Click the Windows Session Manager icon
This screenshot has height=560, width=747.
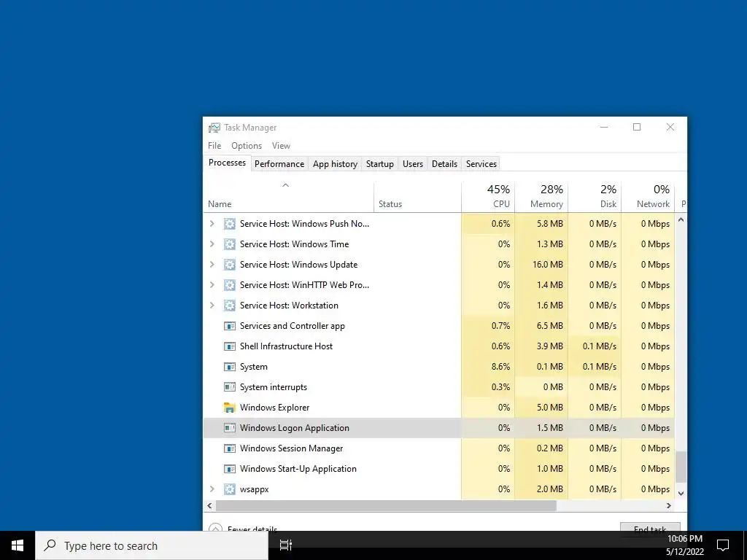[x=230, y=448]
